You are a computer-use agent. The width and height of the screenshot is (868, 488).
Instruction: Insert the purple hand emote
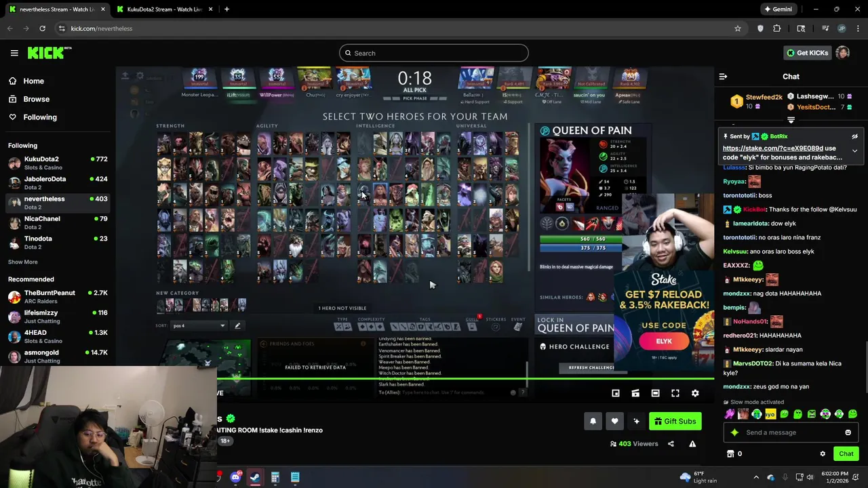730,414
